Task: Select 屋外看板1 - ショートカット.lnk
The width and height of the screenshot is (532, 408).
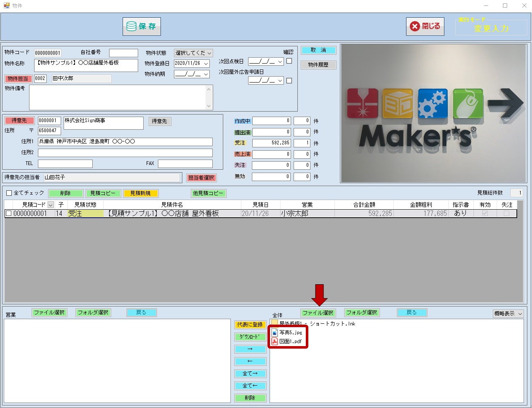Action: tap(318, 324)
